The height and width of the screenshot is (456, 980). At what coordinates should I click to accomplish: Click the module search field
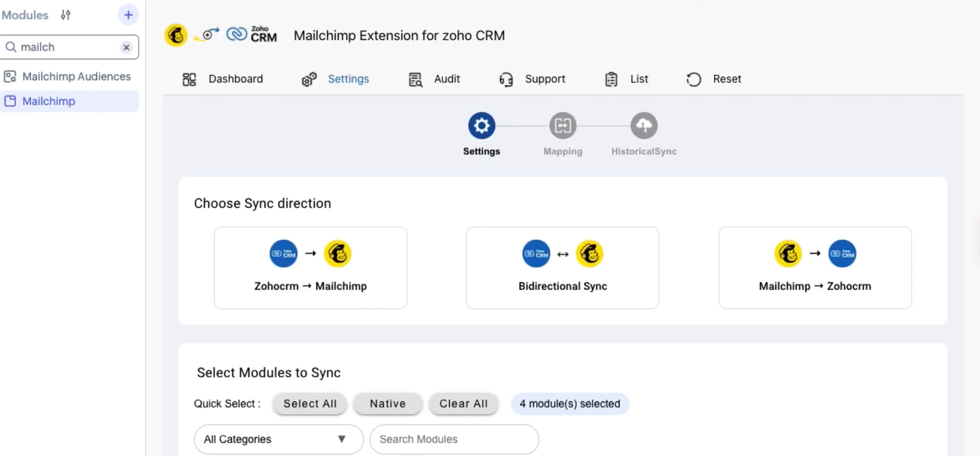[x=69, y=47]
